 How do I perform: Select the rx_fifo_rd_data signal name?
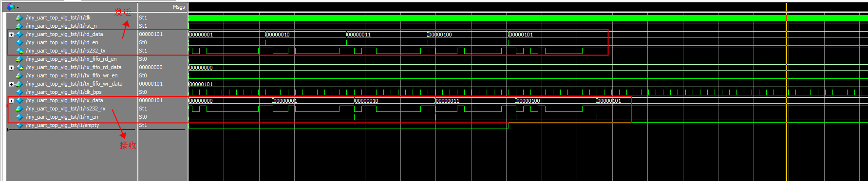coord(74,67)
